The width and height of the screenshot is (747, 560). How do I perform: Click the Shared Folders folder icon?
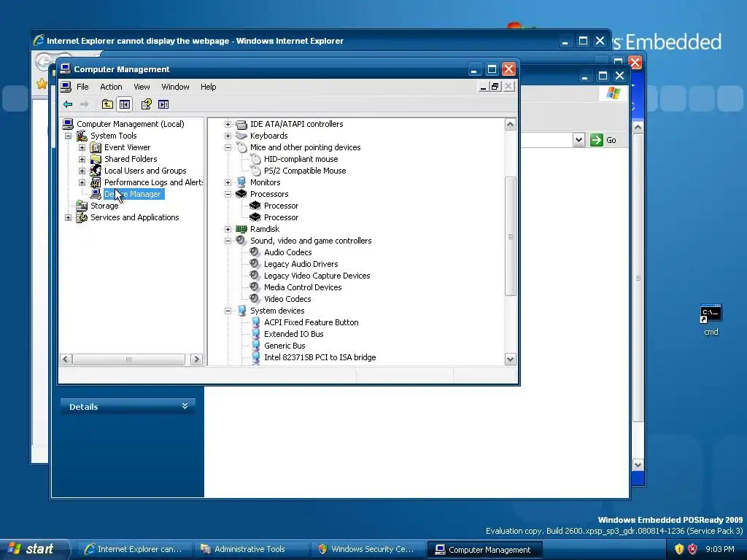click(96, 159)
